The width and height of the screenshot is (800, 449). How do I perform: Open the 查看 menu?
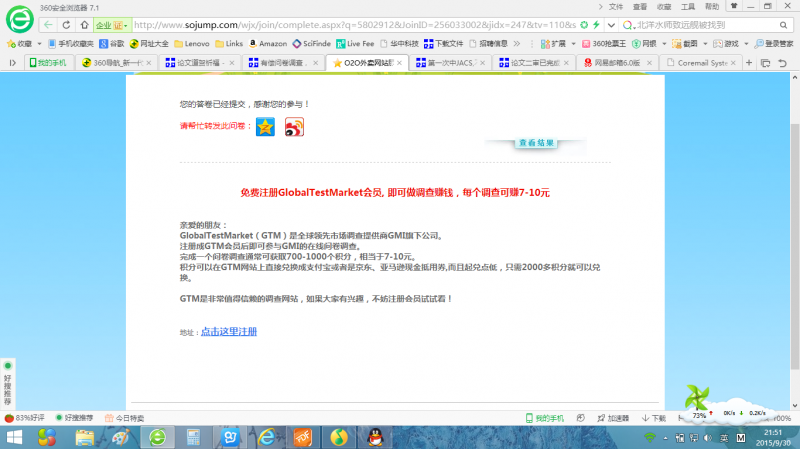coord(640,7)
